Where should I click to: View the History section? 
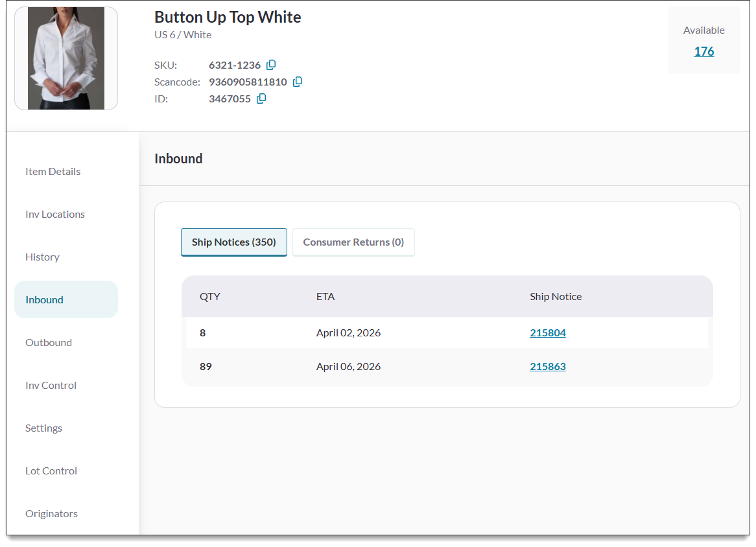click(x=42, y=257)
